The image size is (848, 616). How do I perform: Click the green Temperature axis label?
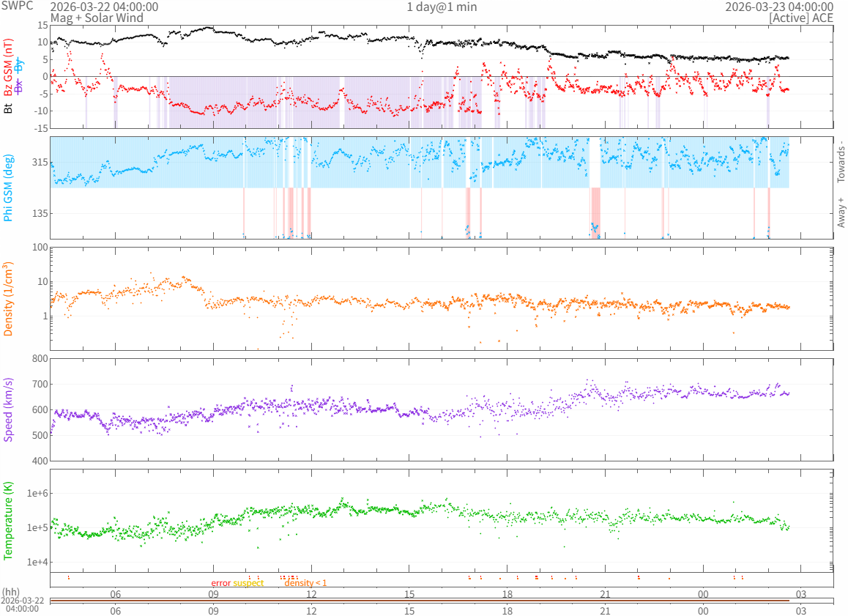click(9, 521)
